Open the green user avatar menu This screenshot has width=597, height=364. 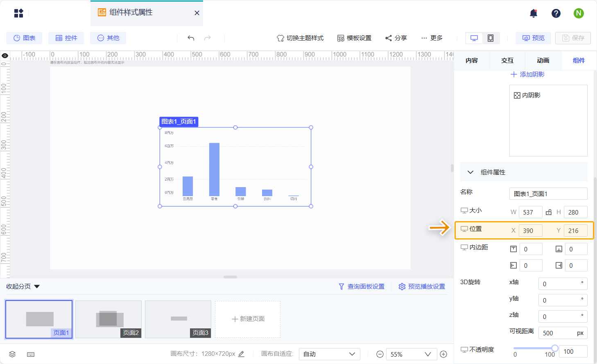click(579, 13)
